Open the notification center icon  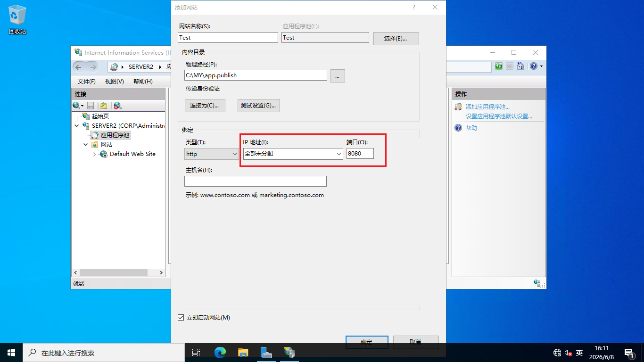[x=629, y=353]
